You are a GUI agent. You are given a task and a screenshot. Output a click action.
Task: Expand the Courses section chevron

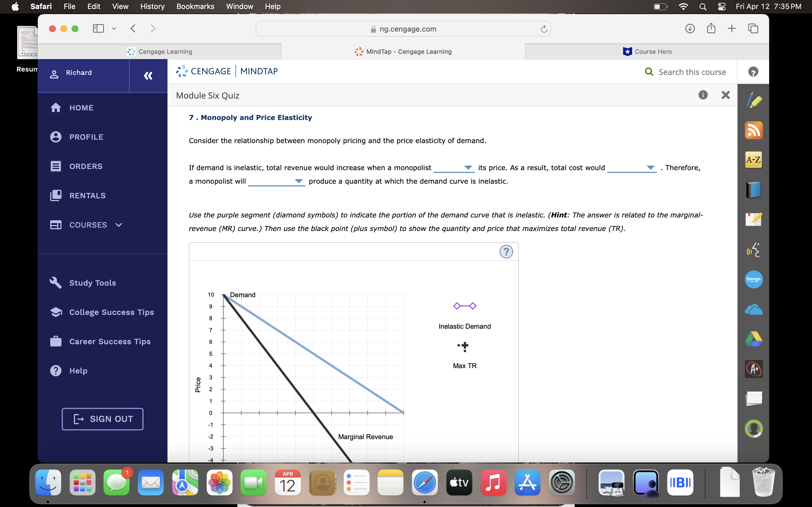click(118, 225)
